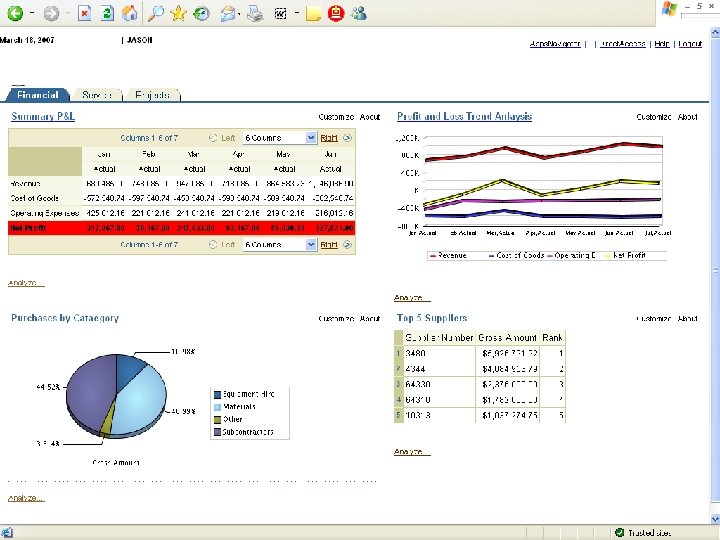Click the top Right link above the table
The width and height of the screenshot is (720, 540).
329,138
